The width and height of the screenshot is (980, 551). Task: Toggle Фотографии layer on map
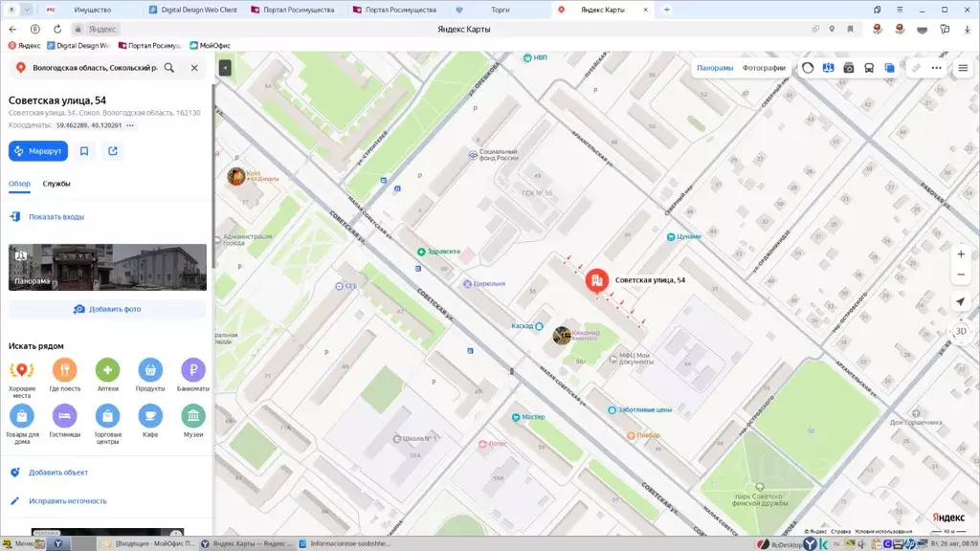[764, 68]
